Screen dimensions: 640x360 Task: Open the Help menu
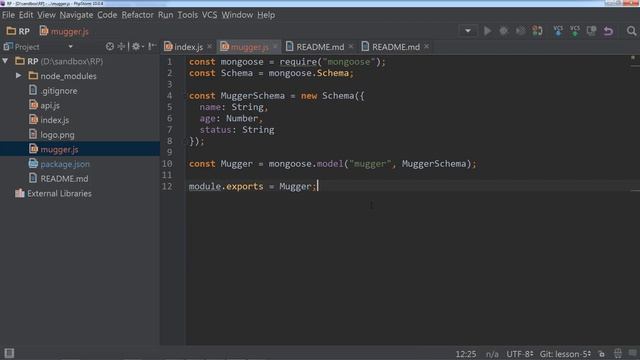click(266, 15)
